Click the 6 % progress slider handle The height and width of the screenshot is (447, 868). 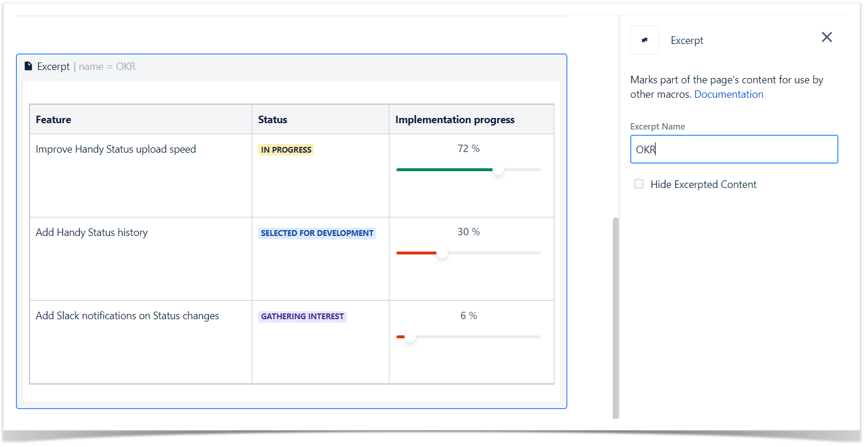tap(410, 337)
